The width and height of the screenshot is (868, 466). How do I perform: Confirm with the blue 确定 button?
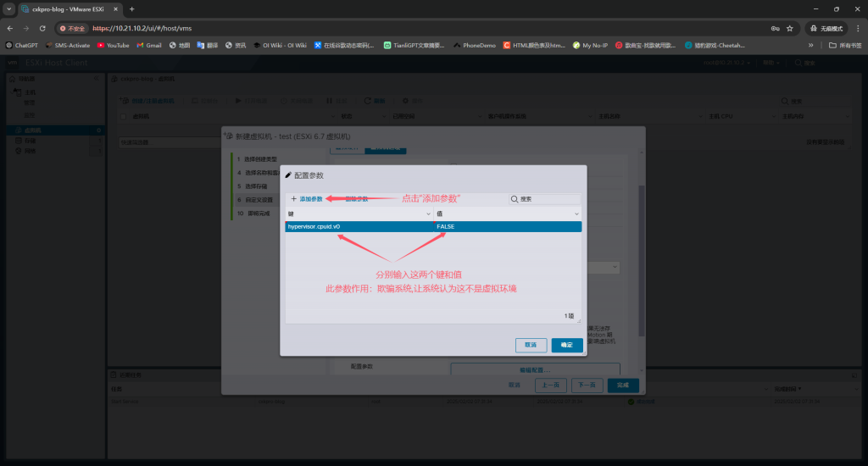coord(567,345)
